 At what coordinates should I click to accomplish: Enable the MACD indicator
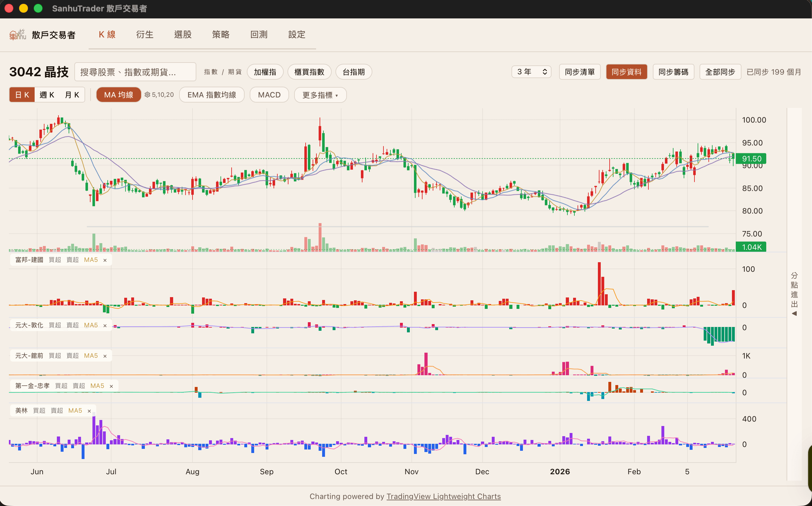[x=269, y=95]
